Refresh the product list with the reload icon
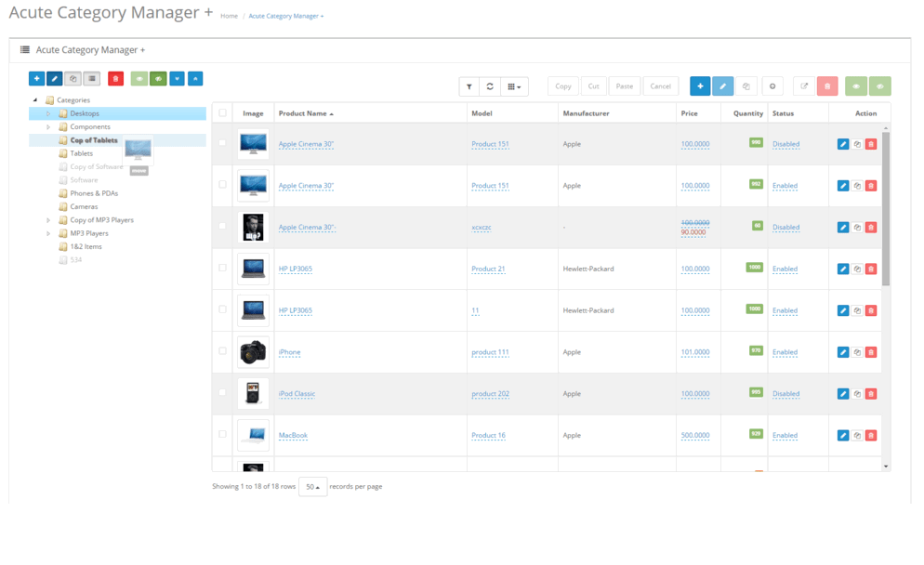Screen dimensions: 924x565 click(x=490, y=86)
